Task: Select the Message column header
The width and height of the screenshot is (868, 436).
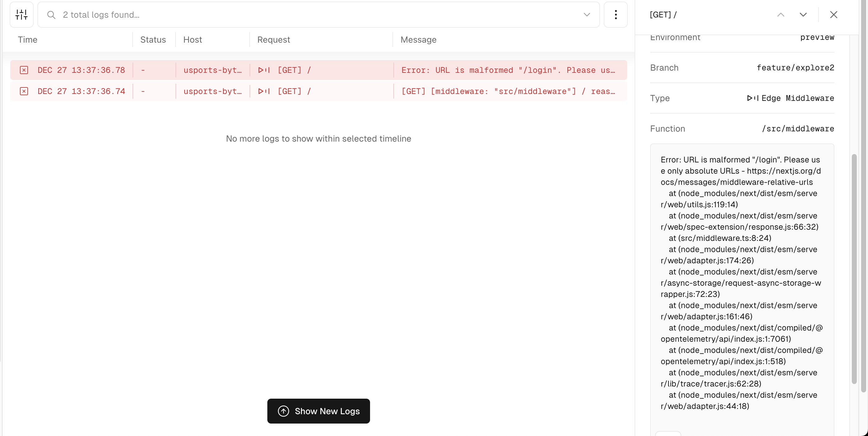Action: pyautogui.click(x=418, y=40)
